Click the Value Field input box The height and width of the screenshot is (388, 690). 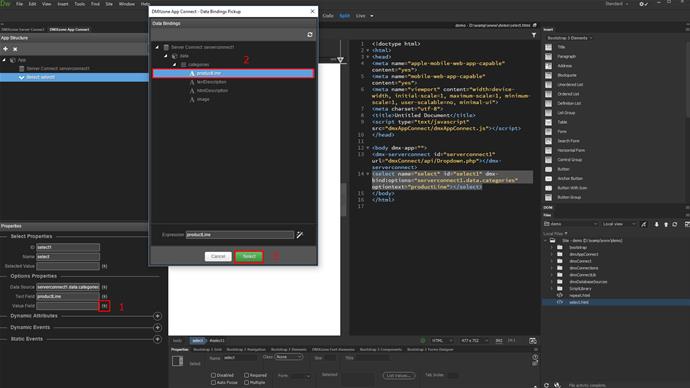[x=68, y=306]
